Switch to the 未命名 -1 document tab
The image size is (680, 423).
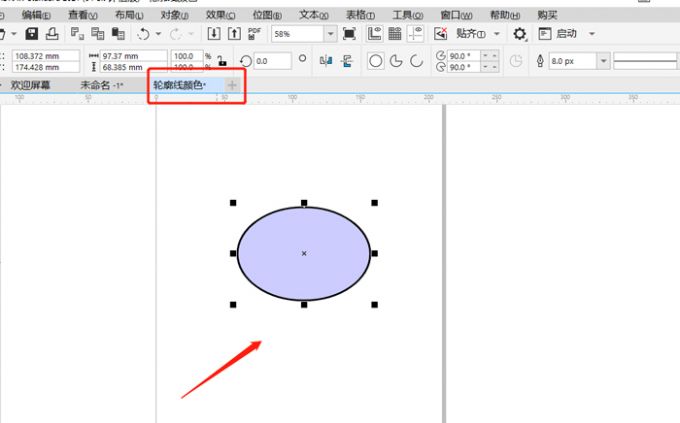tap(101, 86)
